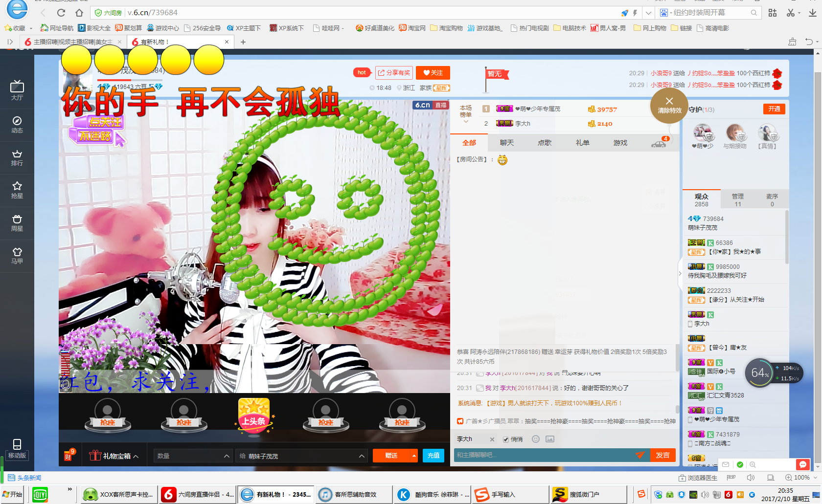Select the 管理 tab
Viewport: 822px width, 504px height.
pyautogui.click(x=737, y=199)
